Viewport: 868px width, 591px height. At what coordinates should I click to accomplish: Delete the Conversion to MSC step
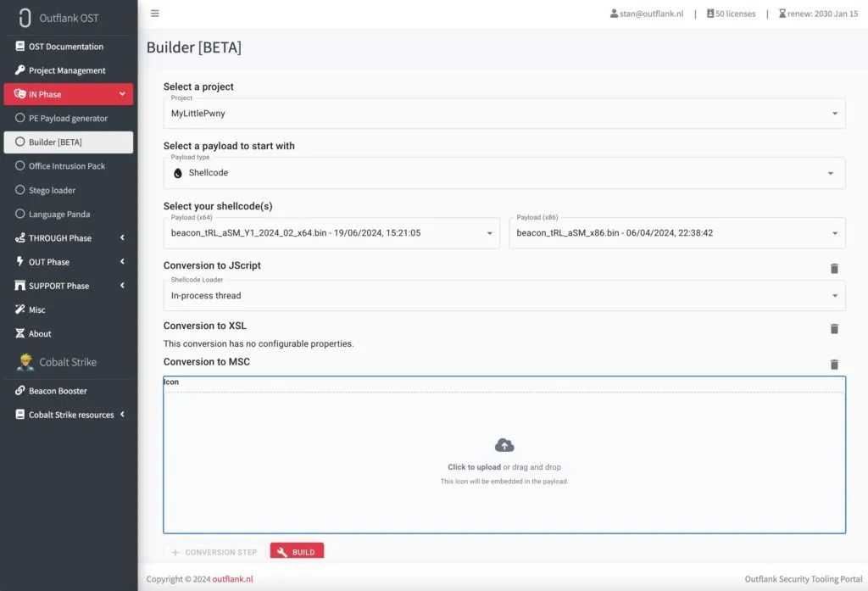coord(834,365)
